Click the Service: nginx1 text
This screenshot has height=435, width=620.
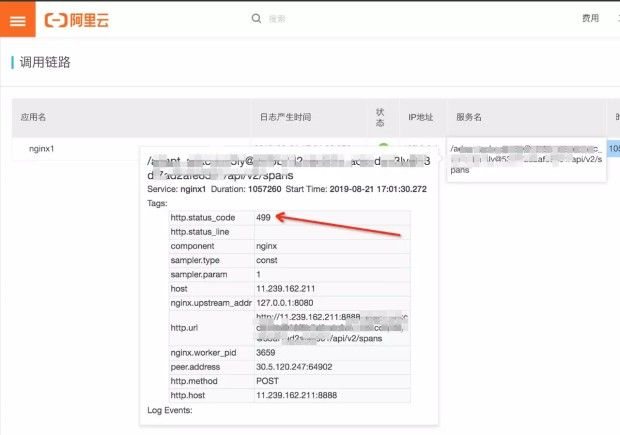click(176, 189)
